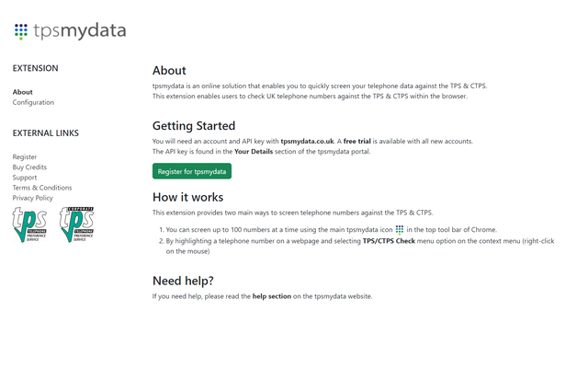View the Privacy Policy link
Screen dimensions: 588x368
click(33, 198)
